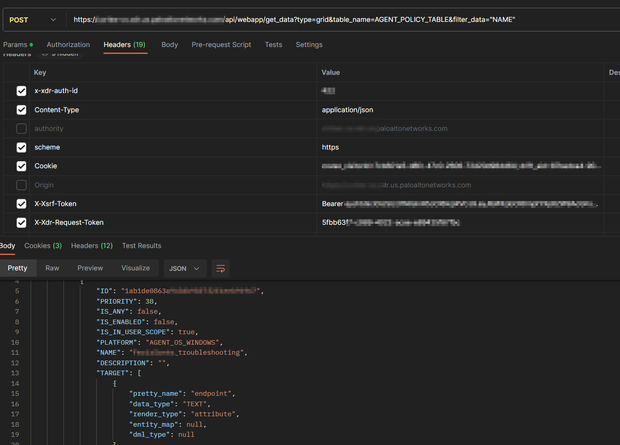Open the Pre-request Script tab
Image resolution: width=620 pixels, height=445 pixels.
[x=221, y=45]
